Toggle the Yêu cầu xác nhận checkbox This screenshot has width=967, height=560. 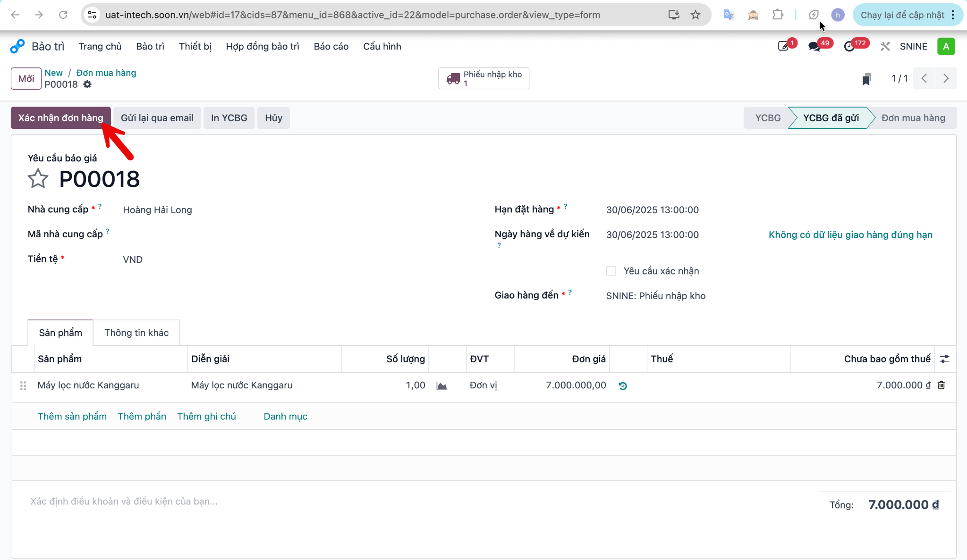point(611,271)
